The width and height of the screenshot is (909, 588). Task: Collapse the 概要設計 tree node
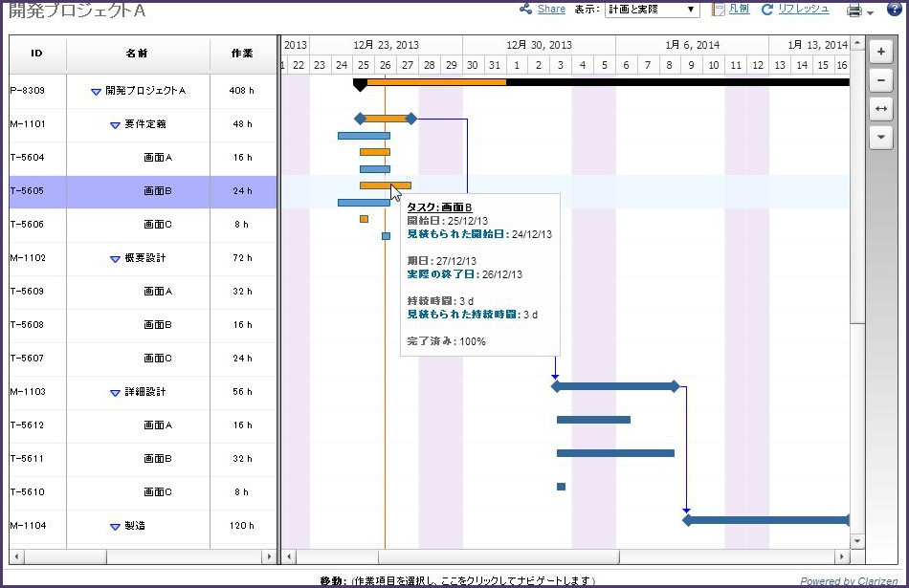[115, 258]
